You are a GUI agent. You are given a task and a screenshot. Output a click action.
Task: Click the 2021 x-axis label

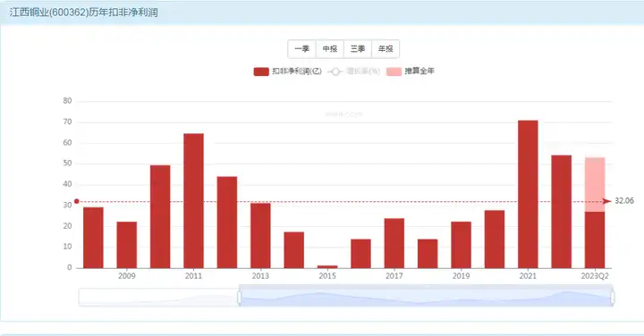pyautogui.click(x=528, y=276)
